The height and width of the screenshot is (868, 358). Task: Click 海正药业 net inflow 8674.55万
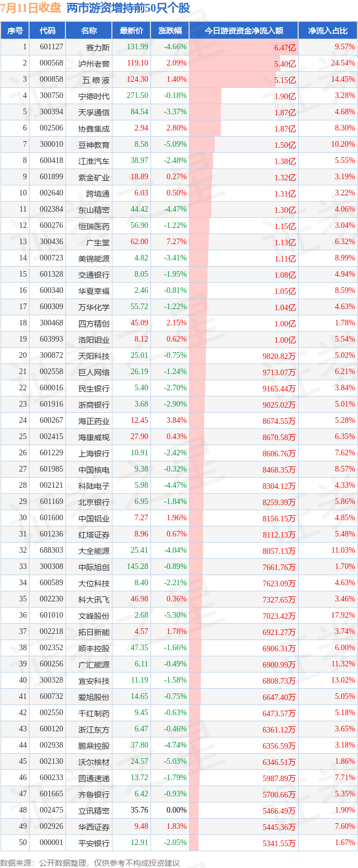pyautogui.click(x=279, y=421)
